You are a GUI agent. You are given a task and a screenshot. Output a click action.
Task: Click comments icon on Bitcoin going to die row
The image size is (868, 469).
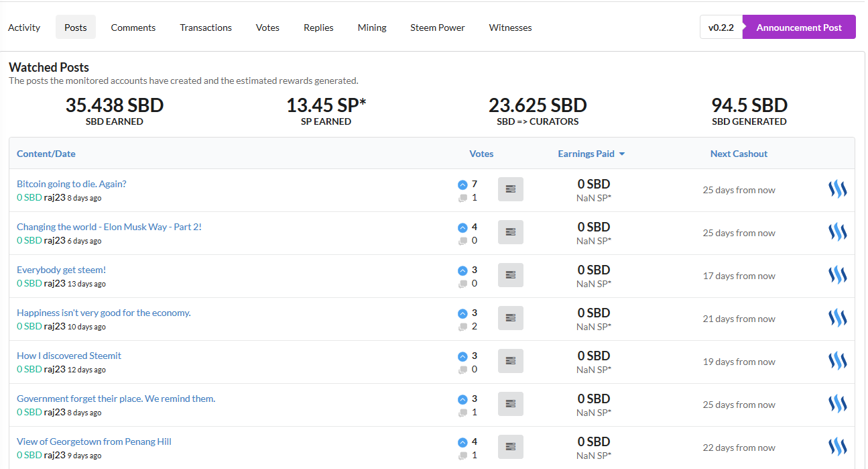click(462, 198)
